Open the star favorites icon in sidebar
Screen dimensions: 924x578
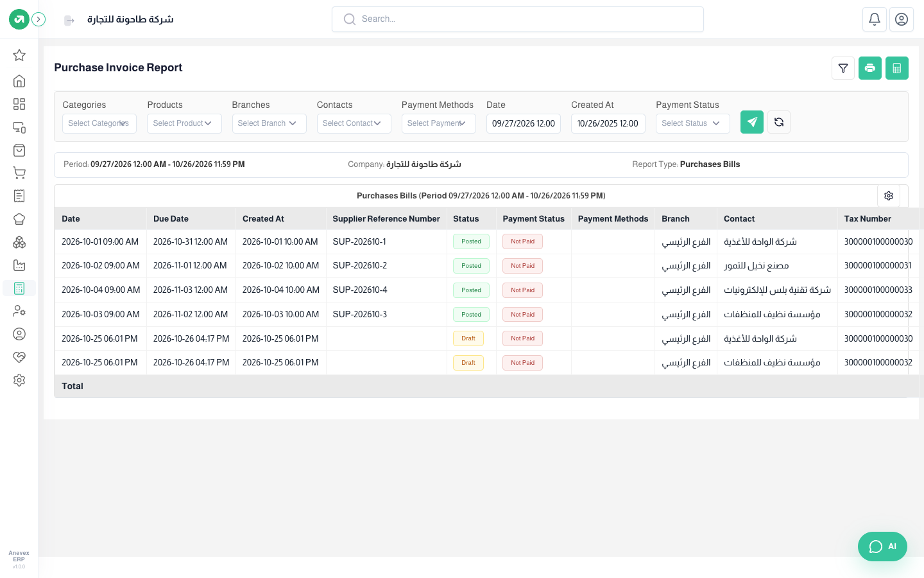19,55
